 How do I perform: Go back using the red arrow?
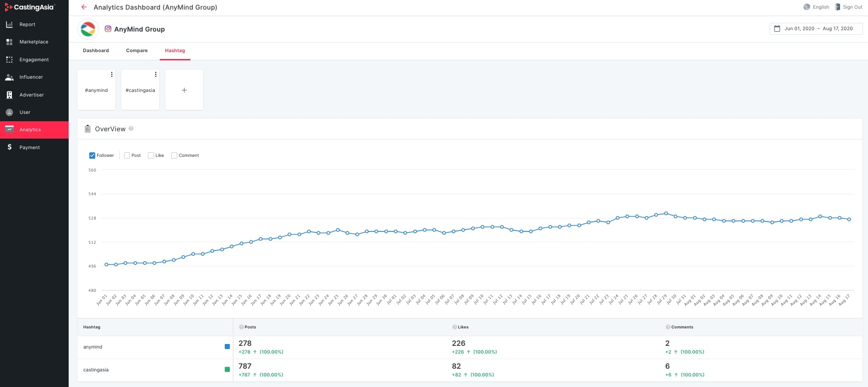click(x=84, y=7)
